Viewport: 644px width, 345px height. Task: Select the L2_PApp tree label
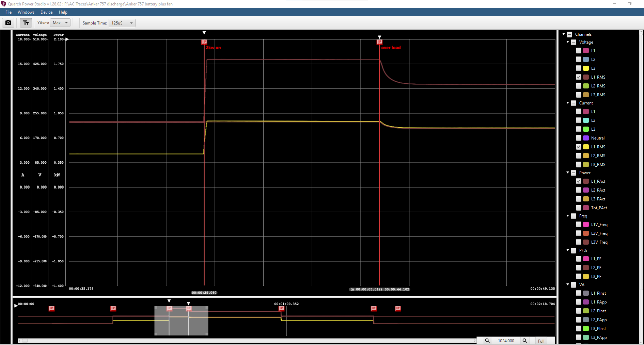pos(599,319)
